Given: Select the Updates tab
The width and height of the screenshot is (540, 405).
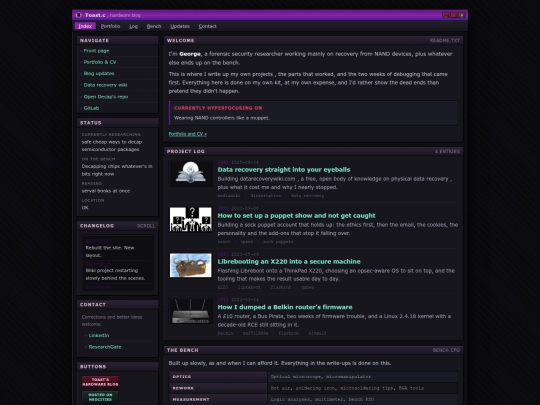Looking at the screenshot, I should (180, 26).
